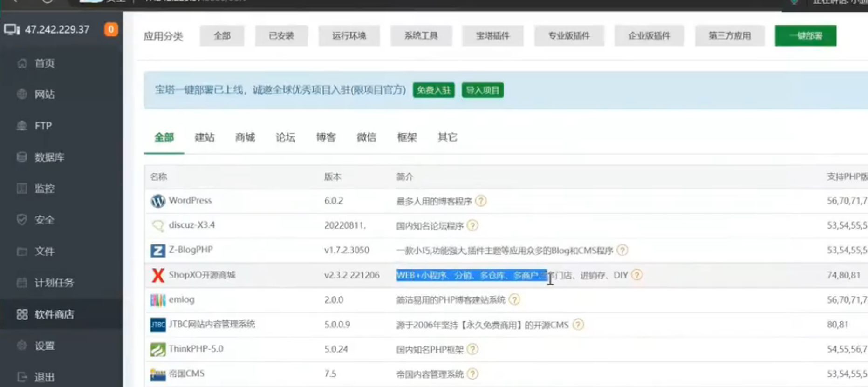Click the orange notification badge showing 0

[x=111, y=29]
